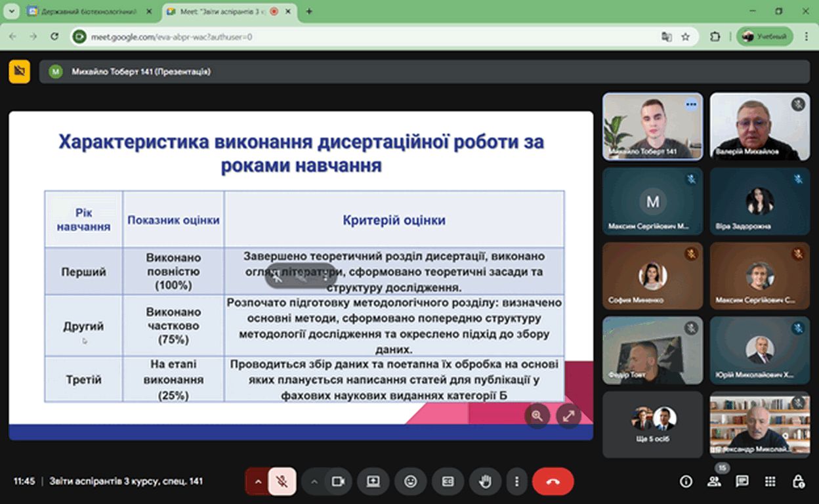This screenshot has height=504, width=819.
Task: Click the Present now screen share icon
Action: (x=373, y=482)
